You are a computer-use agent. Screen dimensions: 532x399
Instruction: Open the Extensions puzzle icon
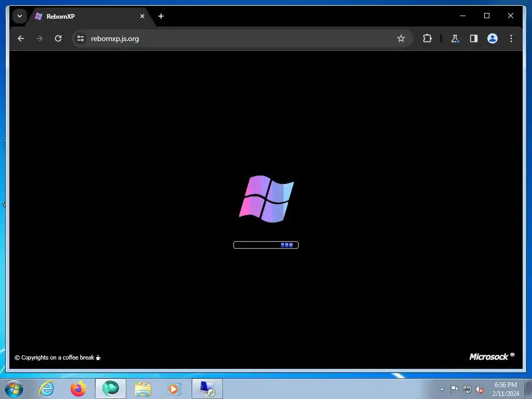(427, 38)
